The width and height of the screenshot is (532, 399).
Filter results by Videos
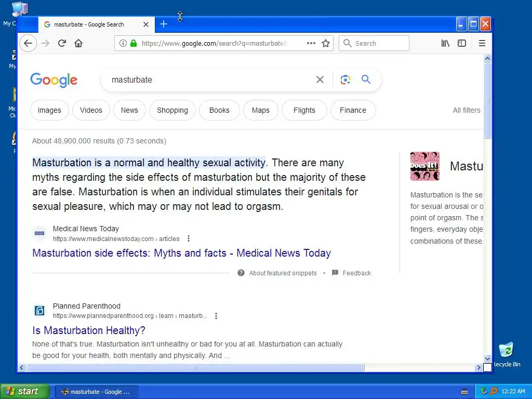pos(91,110)
